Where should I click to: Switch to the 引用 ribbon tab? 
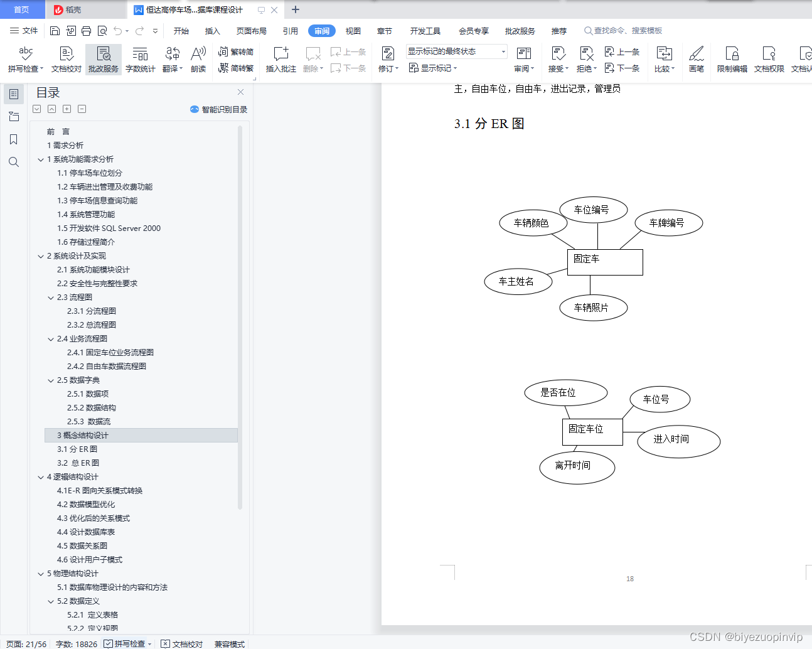click(x=291, y=31)
